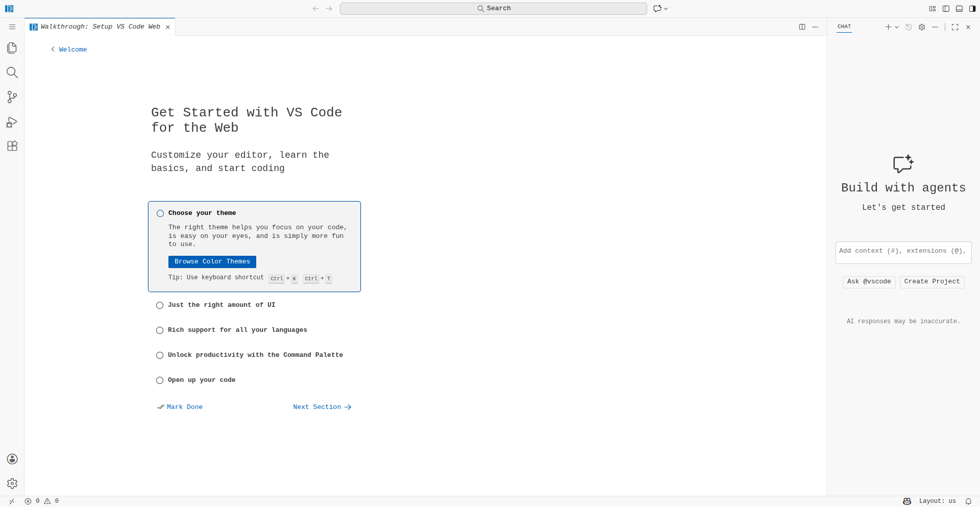
Task: Open the Search view in activity bar
Action: point(12,73)
